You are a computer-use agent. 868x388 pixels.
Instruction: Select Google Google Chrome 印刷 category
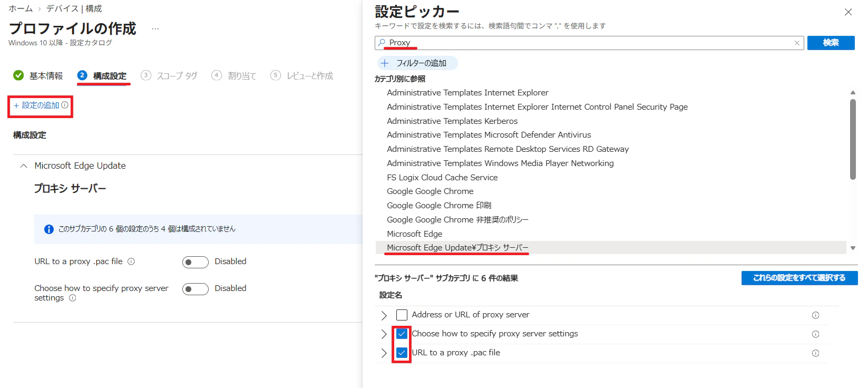(439, 206)
